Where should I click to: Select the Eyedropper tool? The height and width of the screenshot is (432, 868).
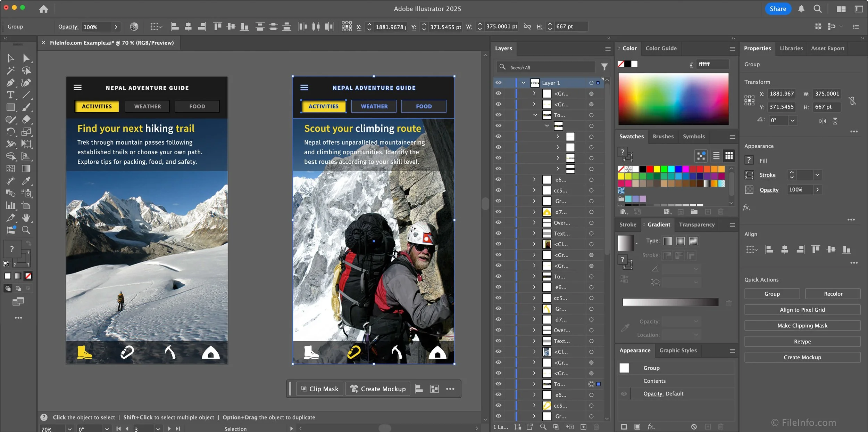[x=27, y=180]
